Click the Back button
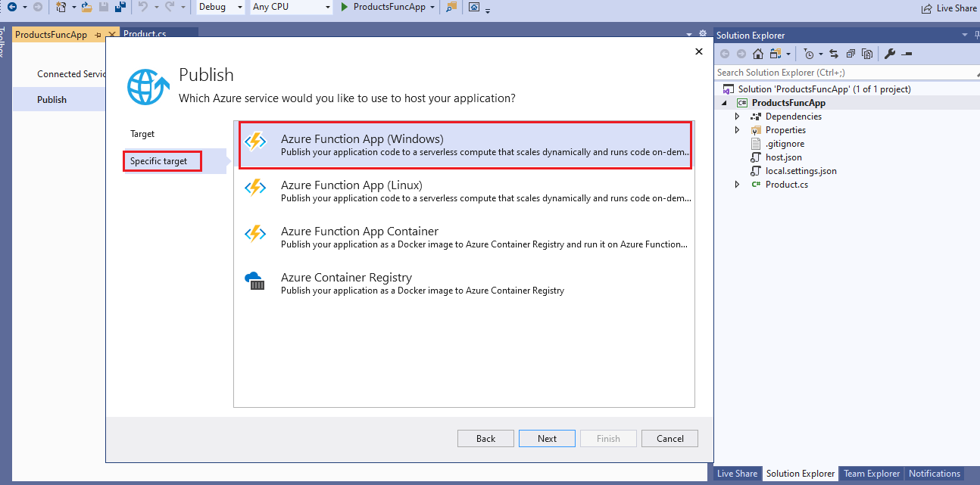Screen dimensions: 980x485 click(485, 439)
